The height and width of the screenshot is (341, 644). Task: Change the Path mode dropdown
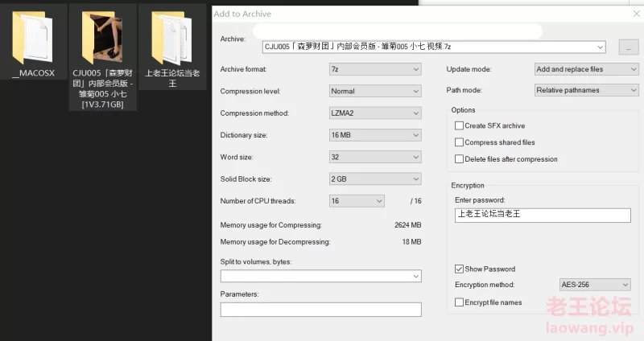click(587, 90)
